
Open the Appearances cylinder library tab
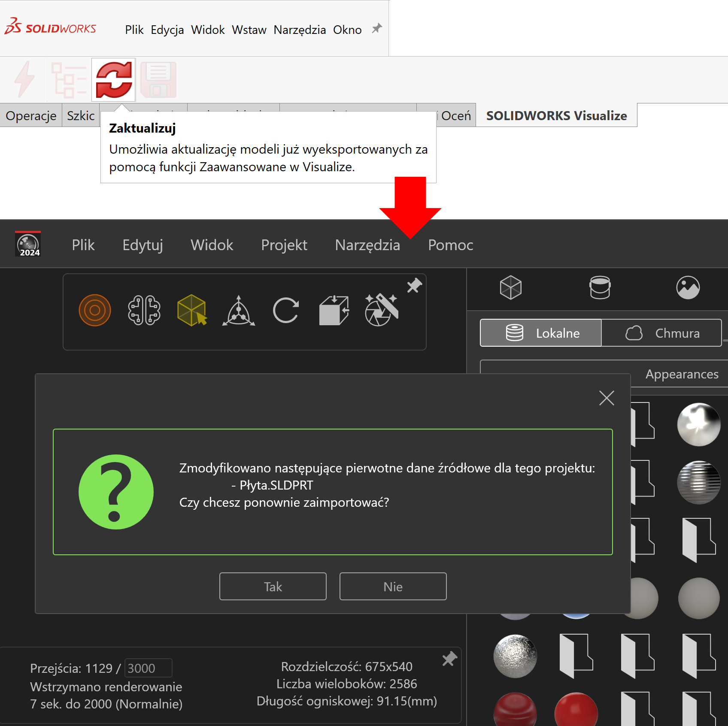[600, 287]
